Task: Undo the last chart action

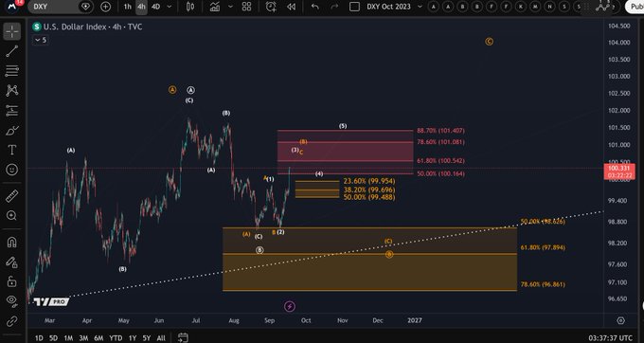Action: (315, 7)
